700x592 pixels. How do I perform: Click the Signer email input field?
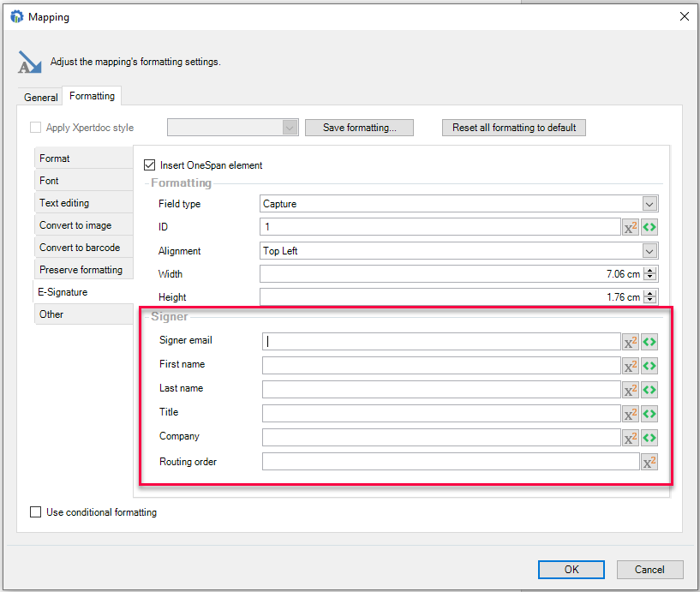[441, 342]
